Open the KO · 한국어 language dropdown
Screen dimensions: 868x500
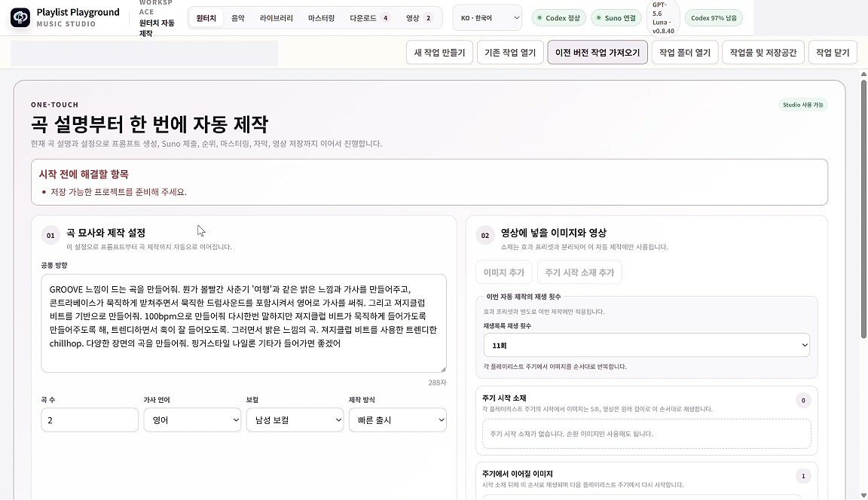[x=487, y=18]
